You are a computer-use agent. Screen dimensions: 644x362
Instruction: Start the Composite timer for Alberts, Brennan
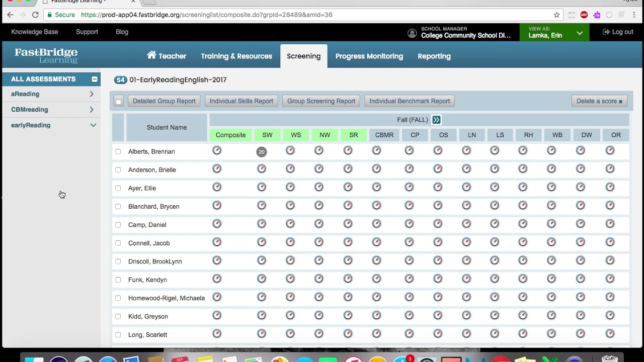pyautogui.click(x=217, y=150)
